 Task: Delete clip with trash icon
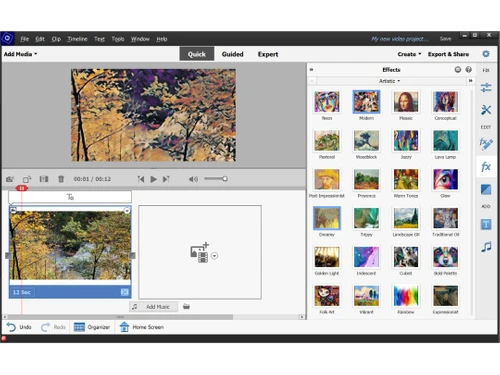point(61,179)
